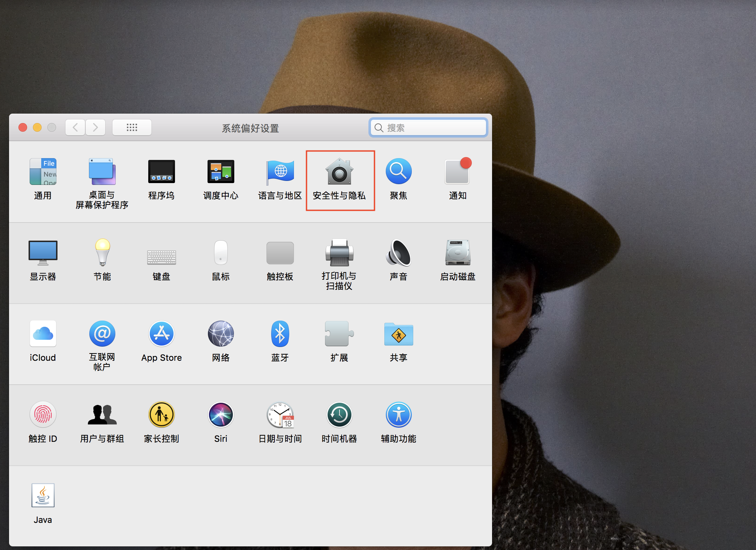Click the show-all grid button
The image size is (756, 550).
tap(132, 127)
